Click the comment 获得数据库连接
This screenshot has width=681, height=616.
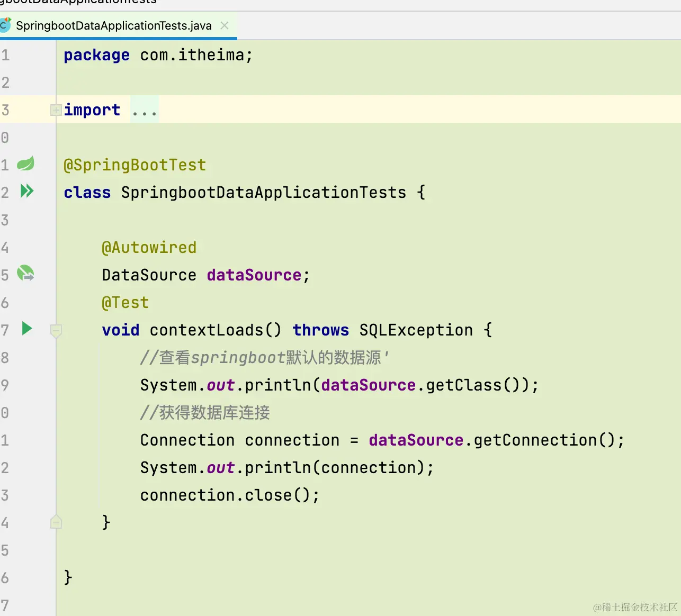(205, 413)
